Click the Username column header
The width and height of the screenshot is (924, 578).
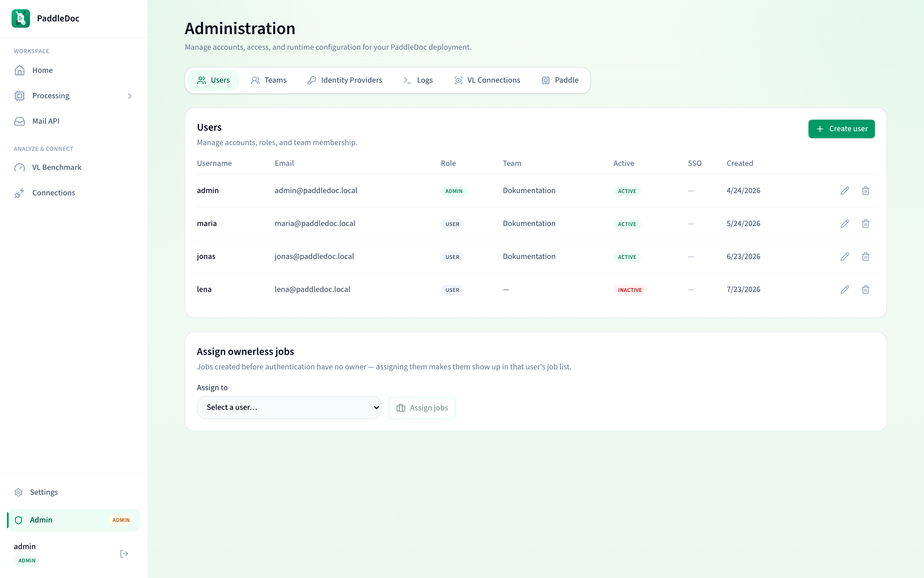click(214, 163)
